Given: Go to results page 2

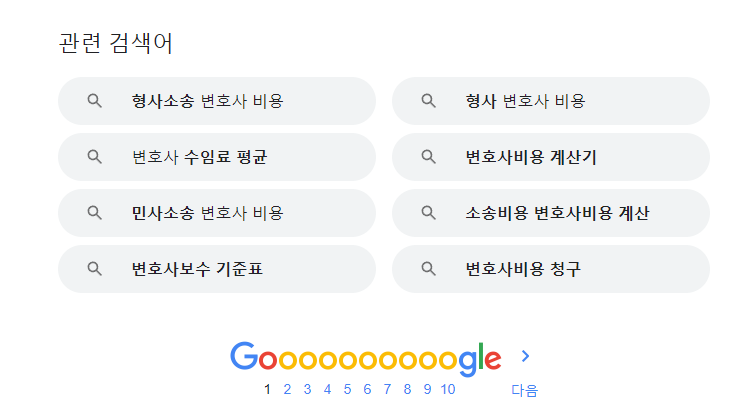Looking at the screenshot, I should [x=287, y=390].
